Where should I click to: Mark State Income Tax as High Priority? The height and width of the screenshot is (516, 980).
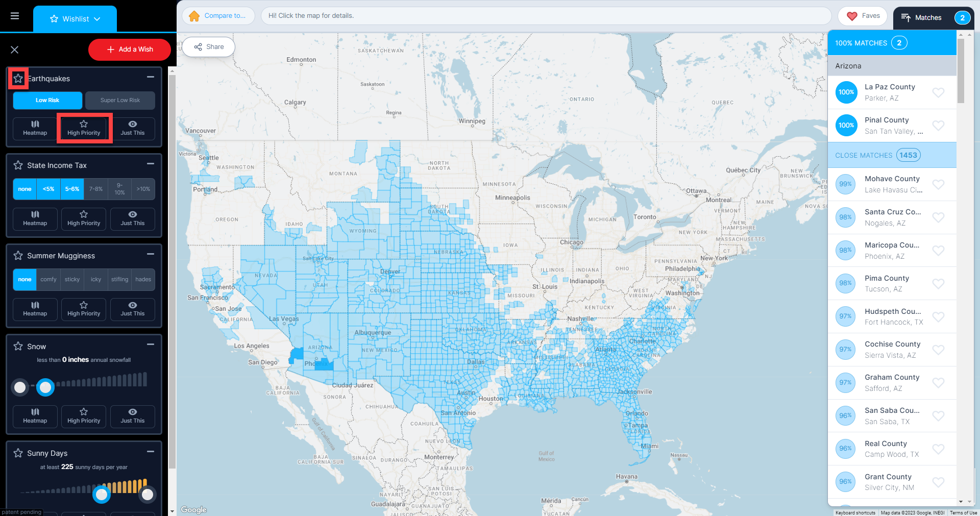tap(84, 219)
